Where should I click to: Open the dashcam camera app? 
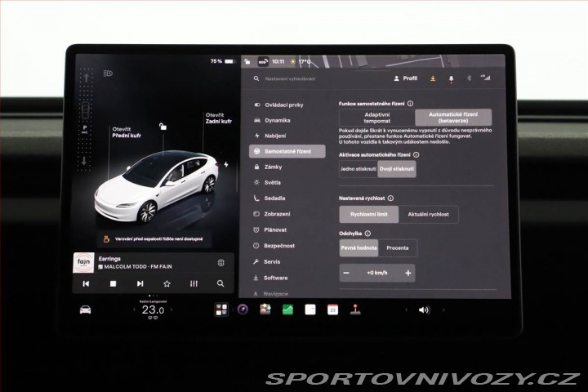(243, 310)
